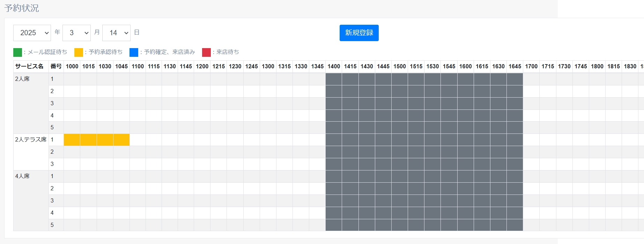Open the year dropdown showing 2025
The height and width of the screenshot is (244, 644).
pyautogui.click(x=32, y=33)
